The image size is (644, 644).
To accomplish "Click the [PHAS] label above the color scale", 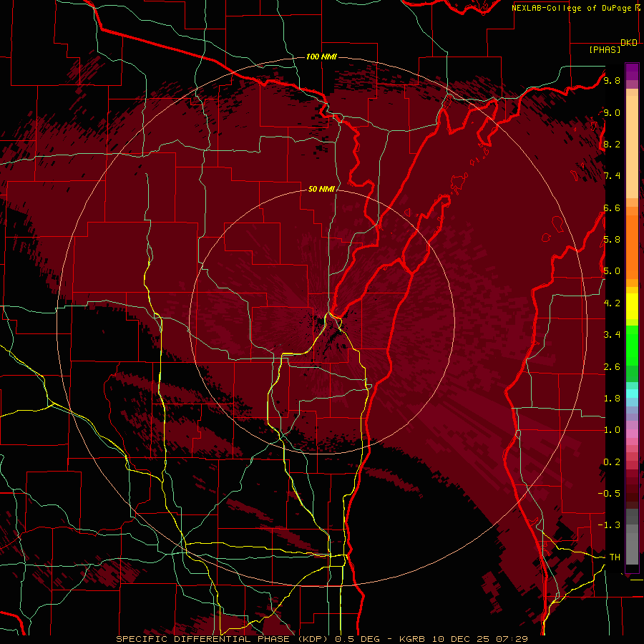I will tap(605, 50).
